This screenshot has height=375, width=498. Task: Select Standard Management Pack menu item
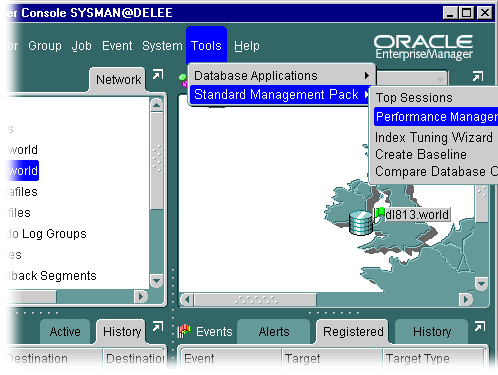280,95
